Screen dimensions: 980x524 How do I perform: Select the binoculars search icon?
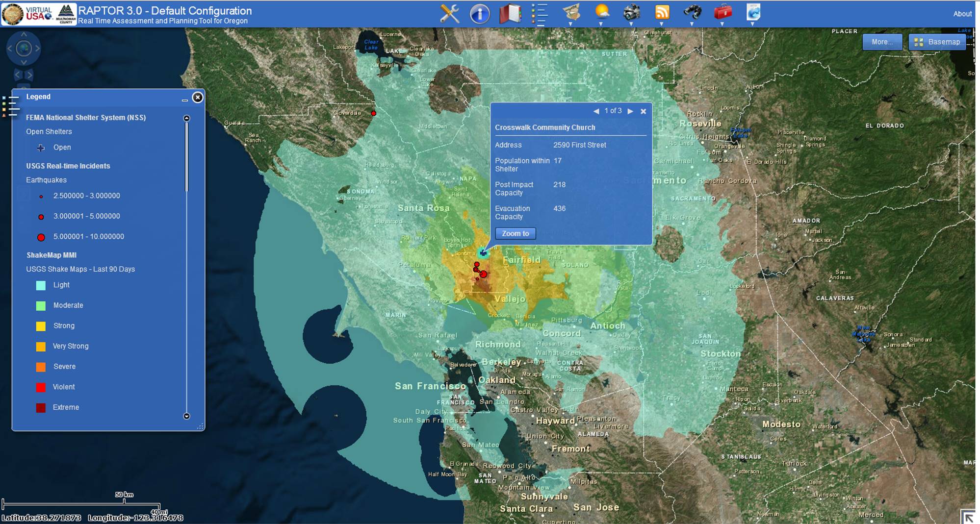(692, 12)
